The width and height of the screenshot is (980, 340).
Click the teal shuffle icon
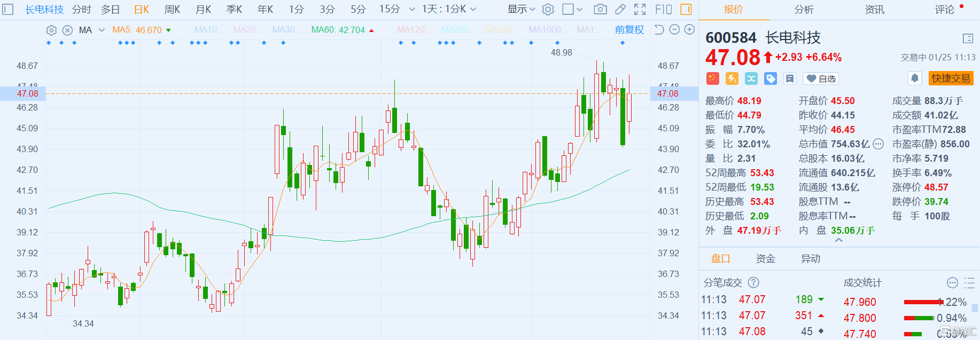751,78
